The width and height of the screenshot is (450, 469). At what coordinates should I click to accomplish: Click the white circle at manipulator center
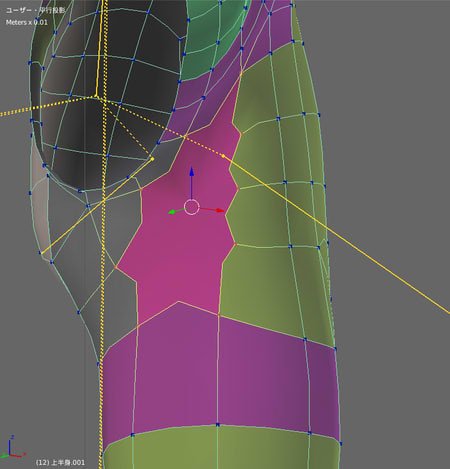pyautogui.click(x=192, y=207)
